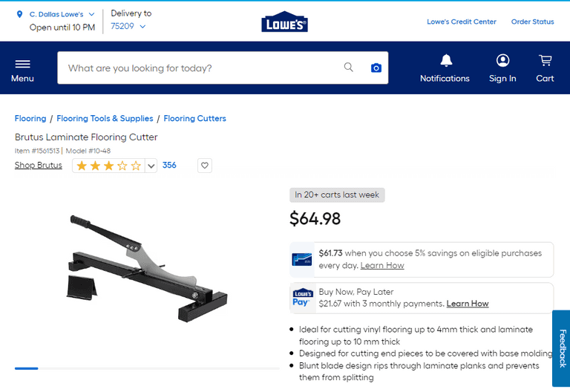The width and height of the screenshot is (570, 392).
Task: Expand the C. Dallas Lowe's store dropdown
Action: pos(91,14)
